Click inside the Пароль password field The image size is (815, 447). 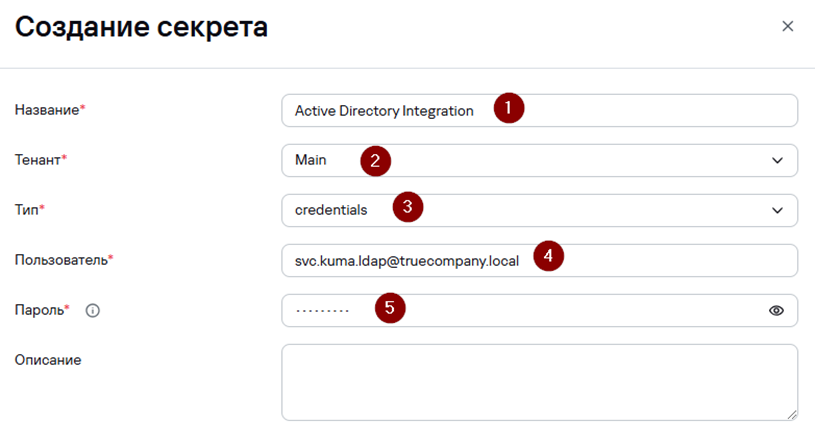point(540,310)
